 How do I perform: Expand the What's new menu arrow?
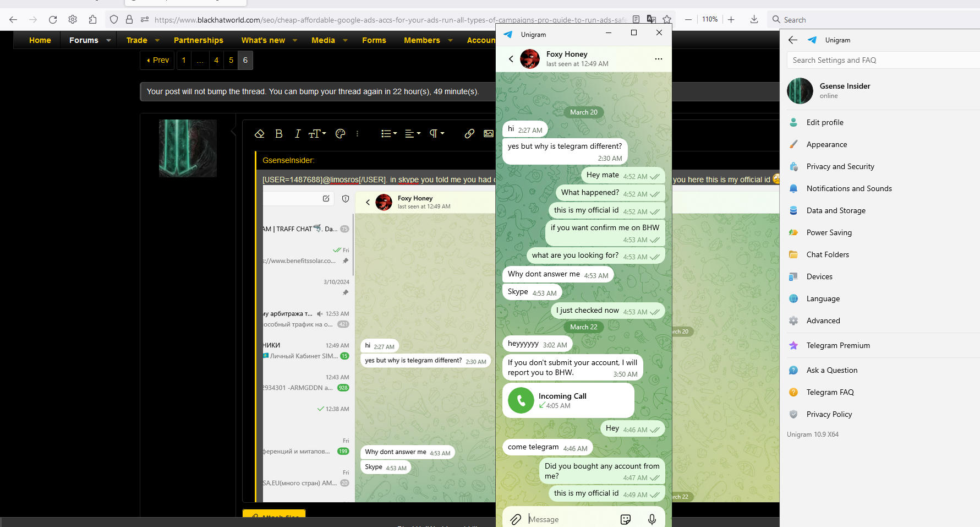click(295, 40)
